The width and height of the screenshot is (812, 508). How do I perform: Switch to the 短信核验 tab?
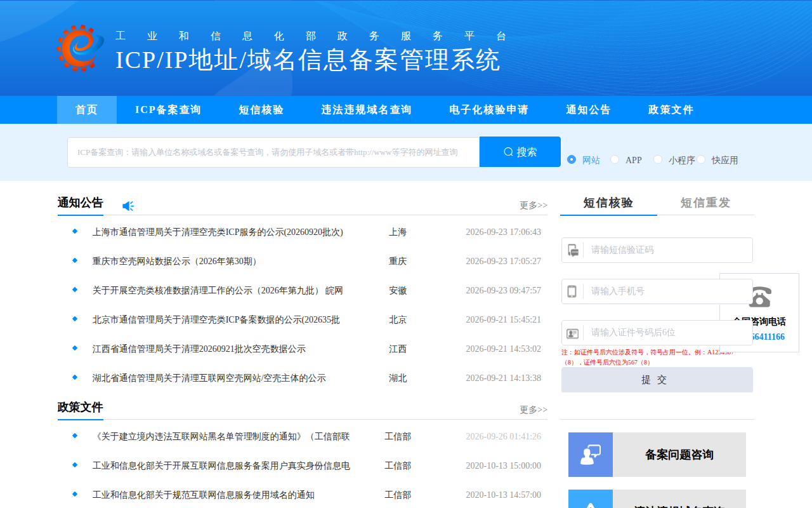click(608, 203)
